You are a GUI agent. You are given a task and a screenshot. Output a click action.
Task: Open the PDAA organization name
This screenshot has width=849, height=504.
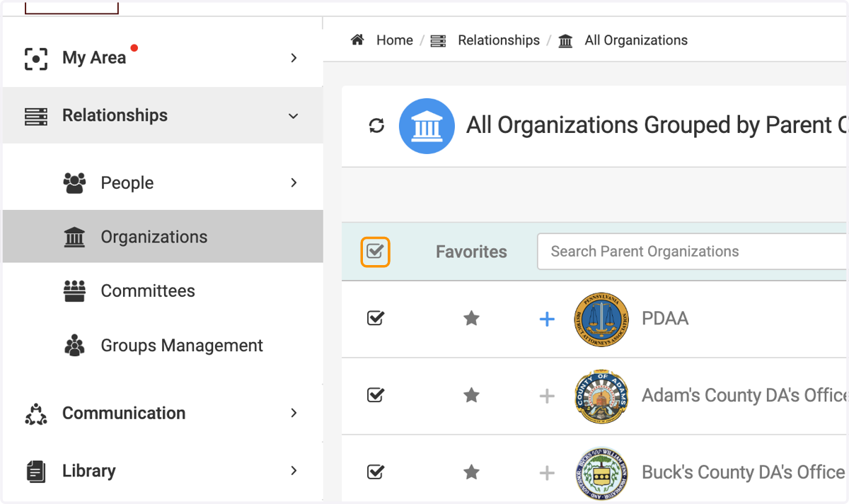click(665, 319)
